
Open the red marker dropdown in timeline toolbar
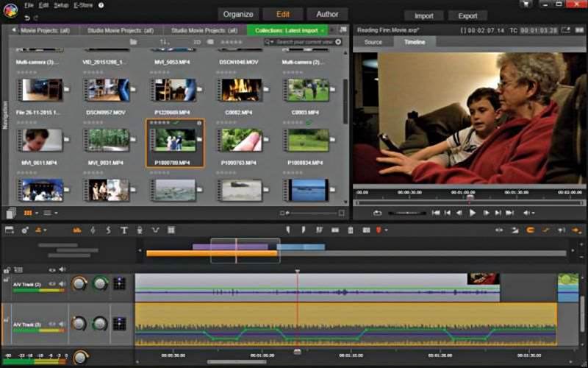click(386, 230)
